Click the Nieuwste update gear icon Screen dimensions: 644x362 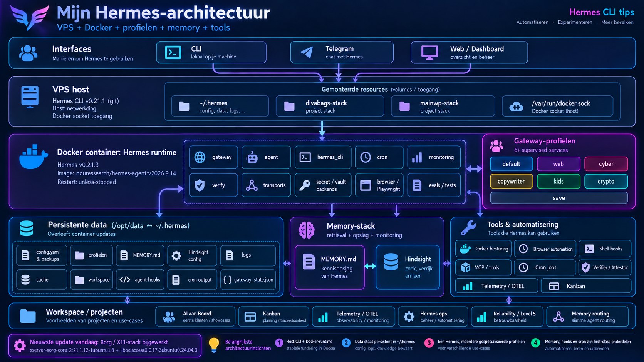(20, 345)
